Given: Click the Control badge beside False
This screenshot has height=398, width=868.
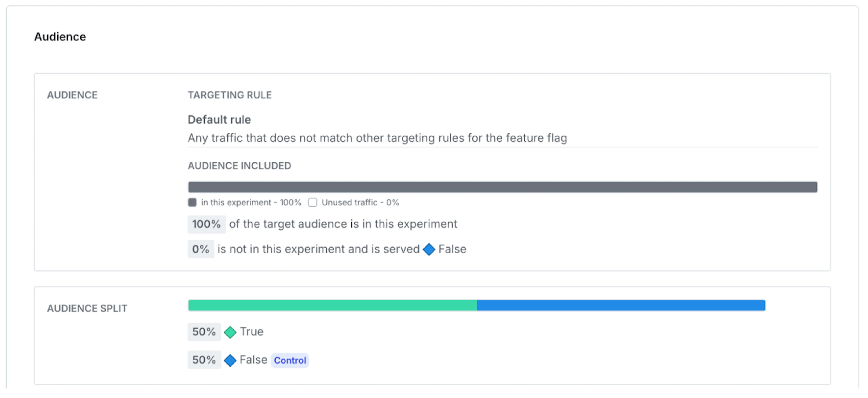Looking at the screenshot, I should tap(289, 360).
